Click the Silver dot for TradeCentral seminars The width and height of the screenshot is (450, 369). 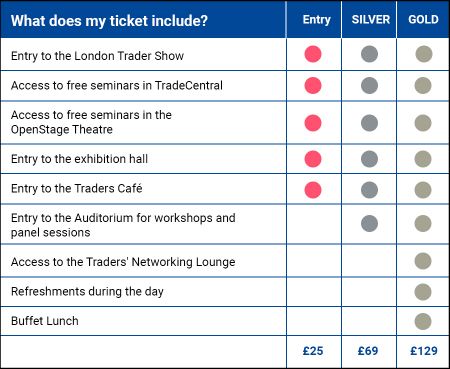[x=369, y=85]
